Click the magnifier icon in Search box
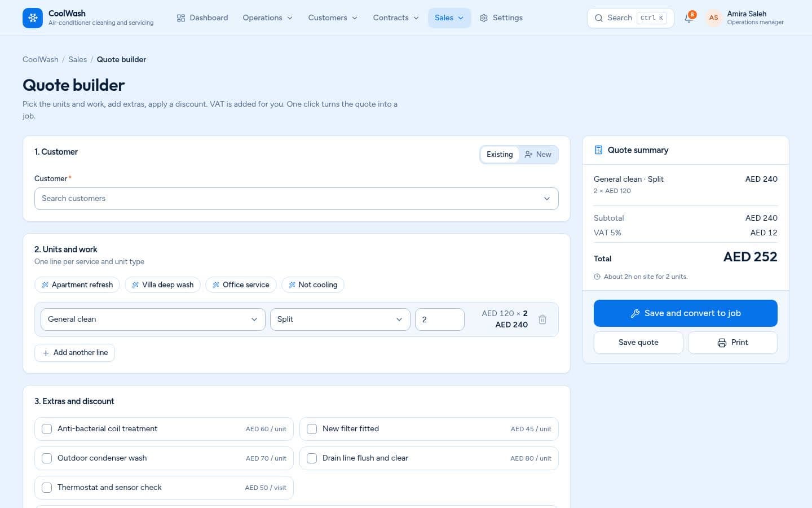 599,18
